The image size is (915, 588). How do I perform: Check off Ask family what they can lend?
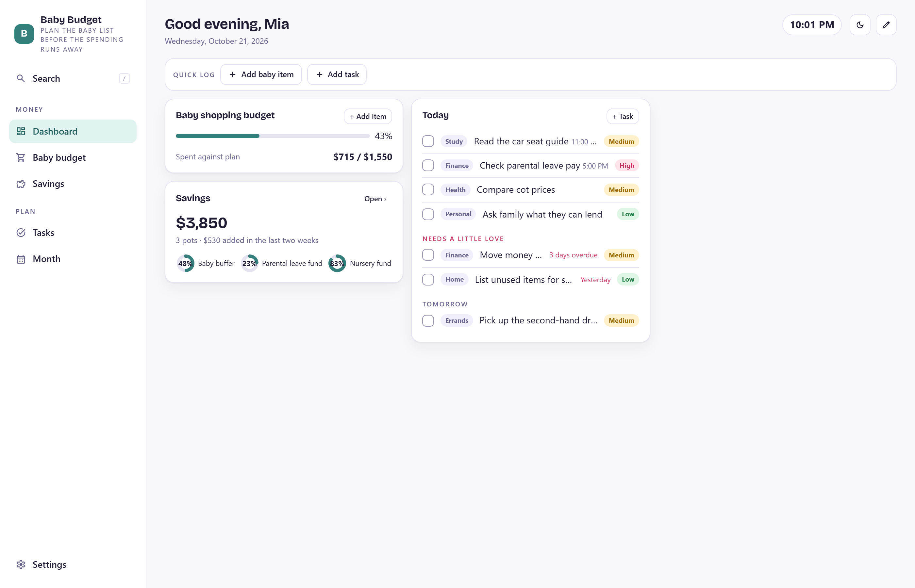428,214
